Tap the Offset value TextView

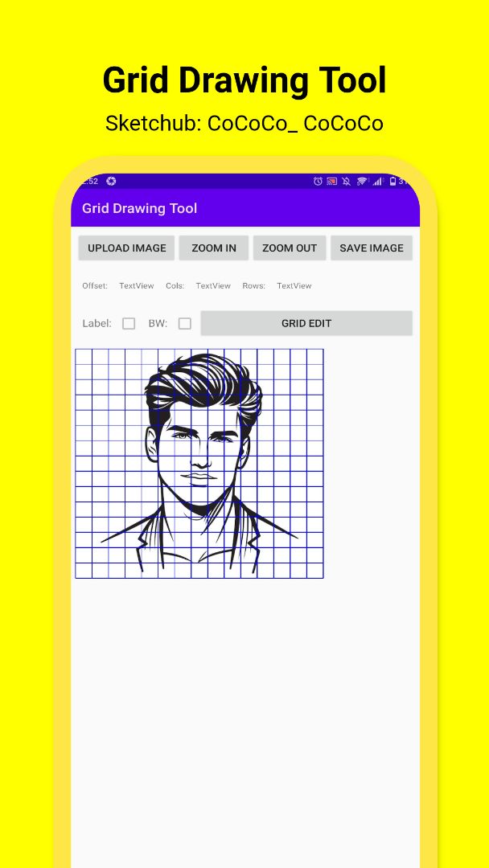pos(137,286)
